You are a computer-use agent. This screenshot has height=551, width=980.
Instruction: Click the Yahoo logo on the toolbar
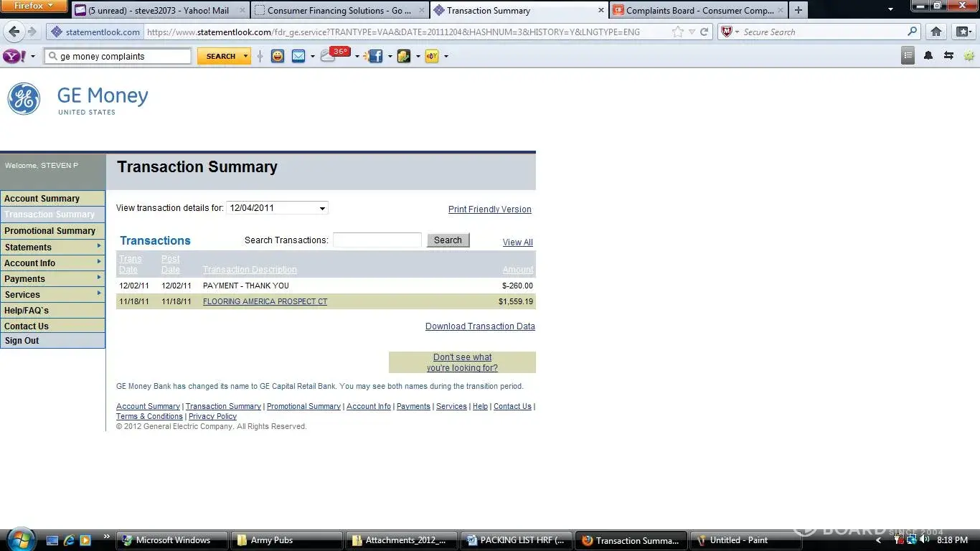[x=14, y=56]
